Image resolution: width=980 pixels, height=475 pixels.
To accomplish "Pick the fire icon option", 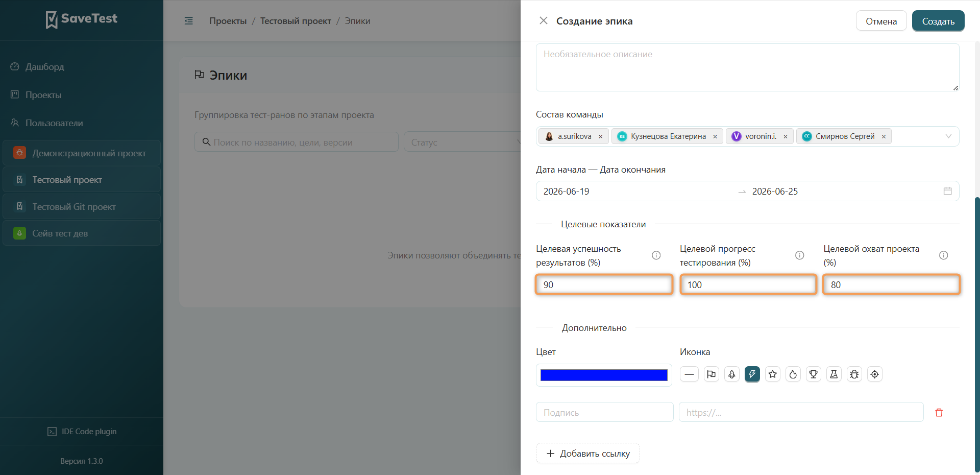I will pyautogui.click(x=793, y=374).
